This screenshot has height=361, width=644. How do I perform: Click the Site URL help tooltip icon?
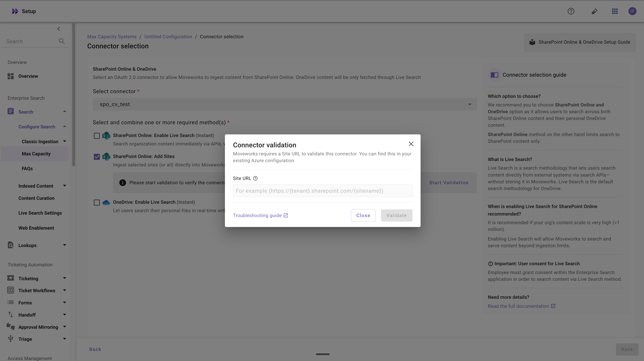click(255, 178)
